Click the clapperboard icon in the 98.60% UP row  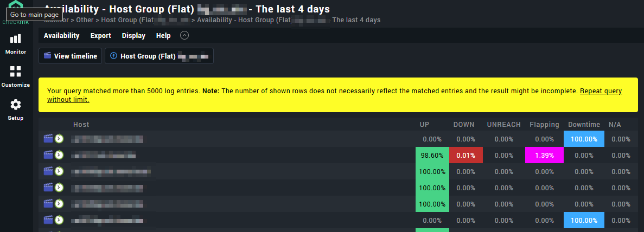(x=48, y=155)
